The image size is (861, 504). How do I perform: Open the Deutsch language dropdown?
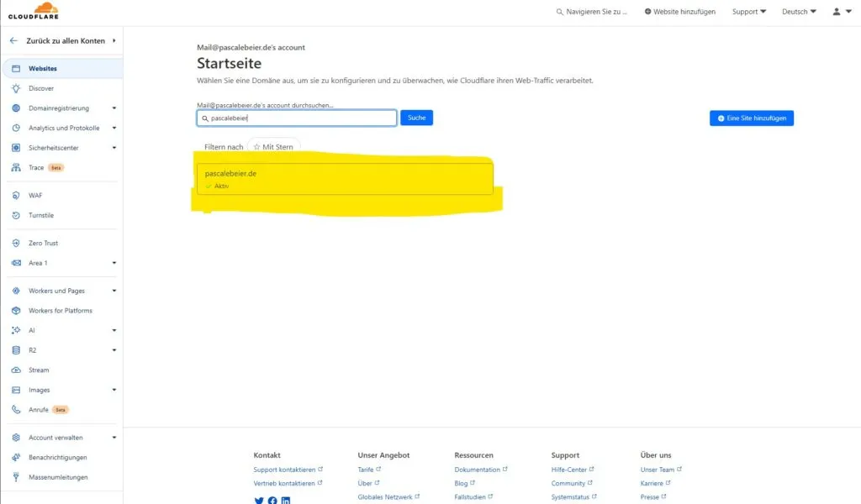click(796, 11)
